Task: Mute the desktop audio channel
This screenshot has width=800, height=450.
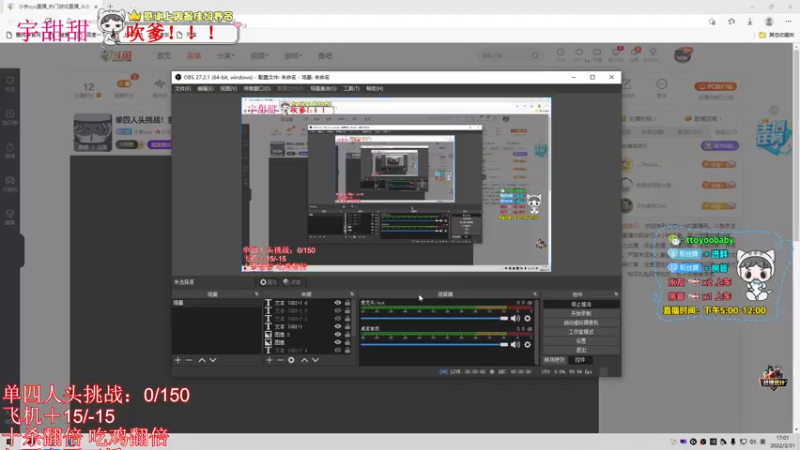Action: tap(515, 344)
